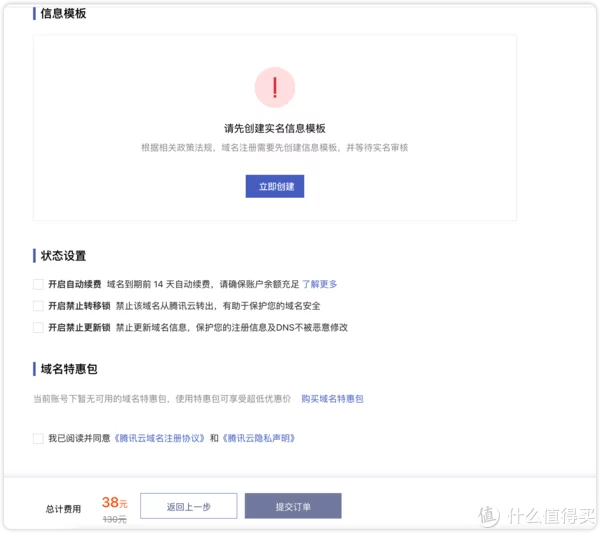Viewport: 600px width, 533px height.
Task: Select the 请先创建实名信息模板 heading text
Action: click(275, 128)
